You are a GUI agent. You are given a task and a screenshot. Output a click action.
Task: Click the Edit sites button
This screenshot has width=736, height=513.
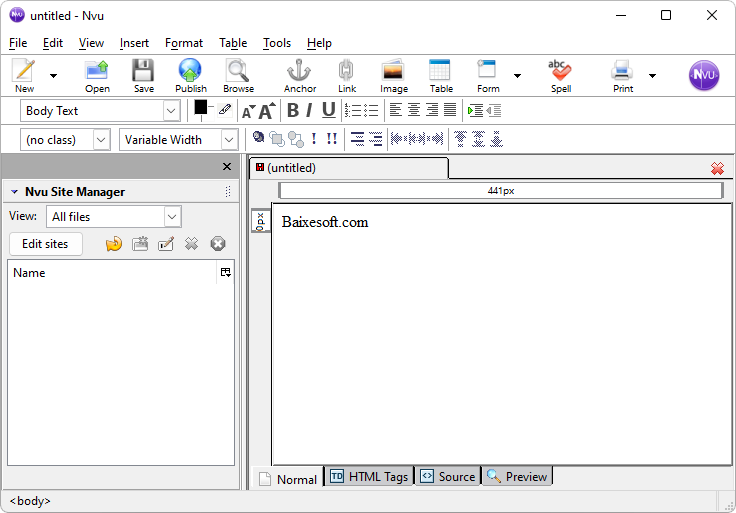[x=46, y=244]
